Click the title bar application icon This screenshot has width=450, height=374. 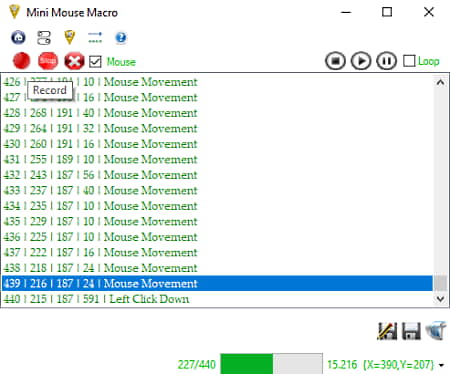[14, 12]
